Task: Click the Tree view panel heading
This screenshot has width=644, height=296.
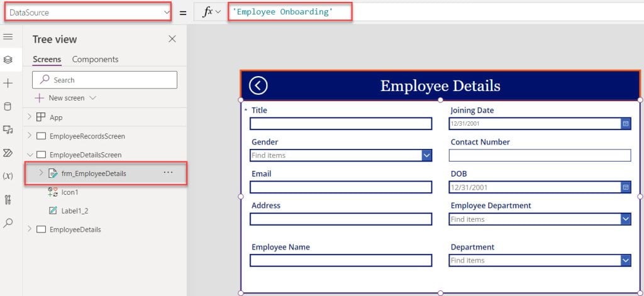Action: coord(55,40)
